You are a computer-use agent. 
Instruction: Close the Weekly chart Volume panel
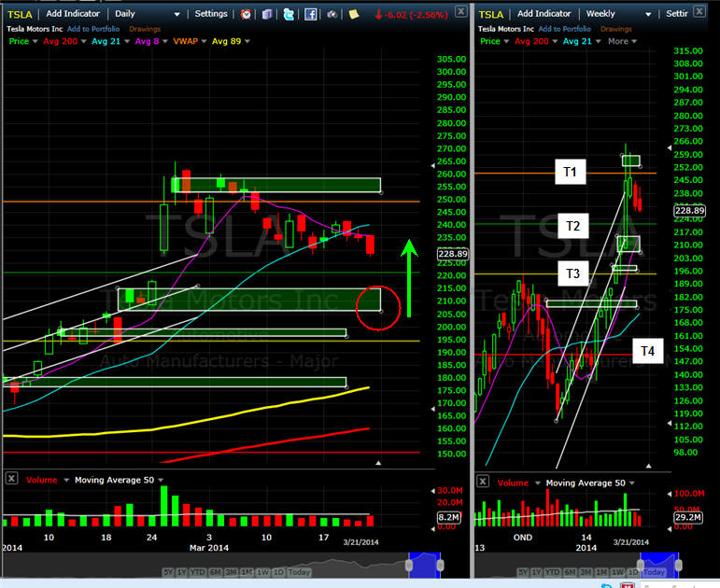(482, 481)
